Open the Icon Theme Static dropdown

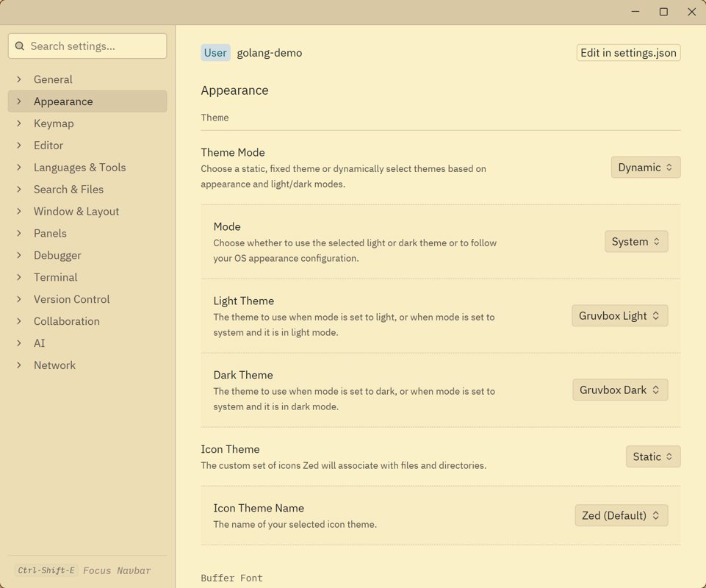coord(652,457)
